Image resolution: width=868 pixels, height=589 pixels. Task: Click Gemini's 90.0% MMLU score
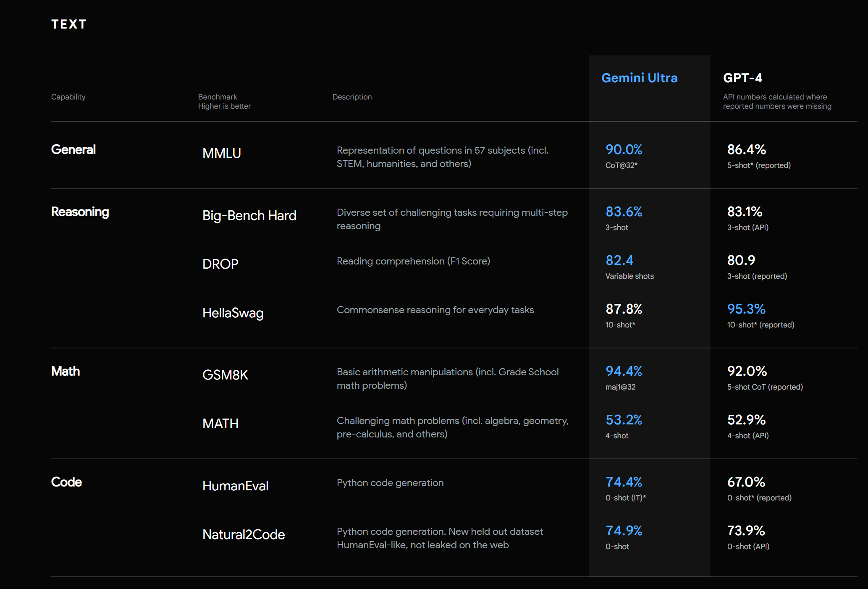(624, 149)
